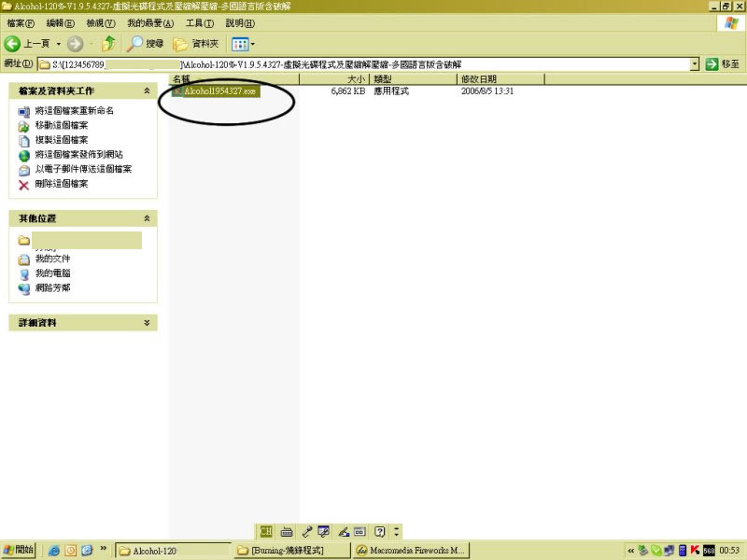Click the 2006/8/5 13:31 date cell
The width and height of the screenshot is (747, 560).
487,91
